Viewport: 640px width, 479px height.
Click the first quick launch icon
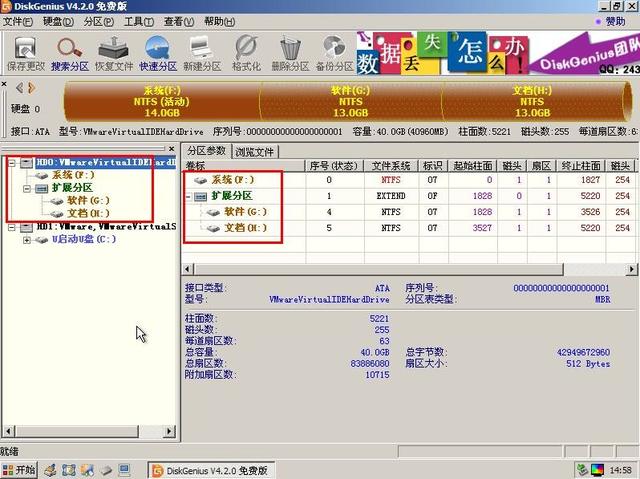[50, 470]
